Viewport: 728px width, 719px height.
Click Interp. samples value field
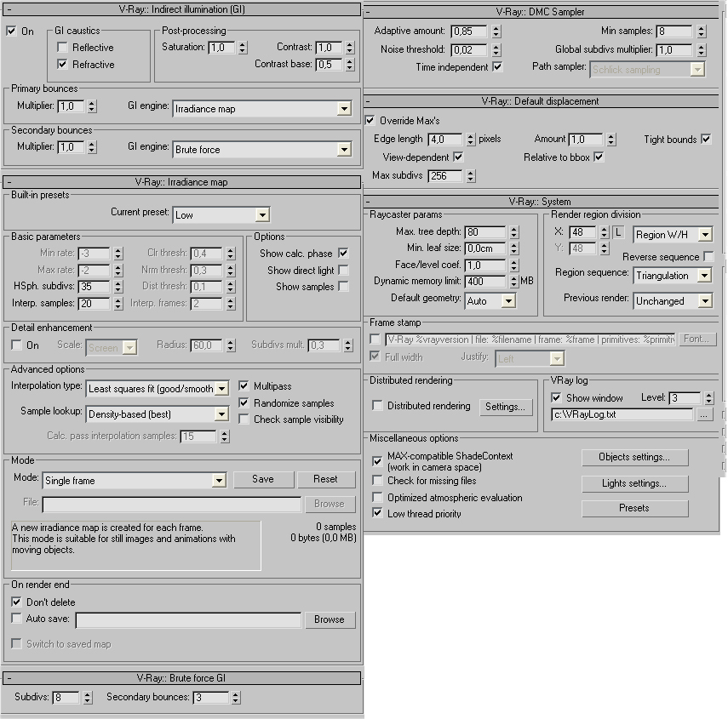point(95,304)
